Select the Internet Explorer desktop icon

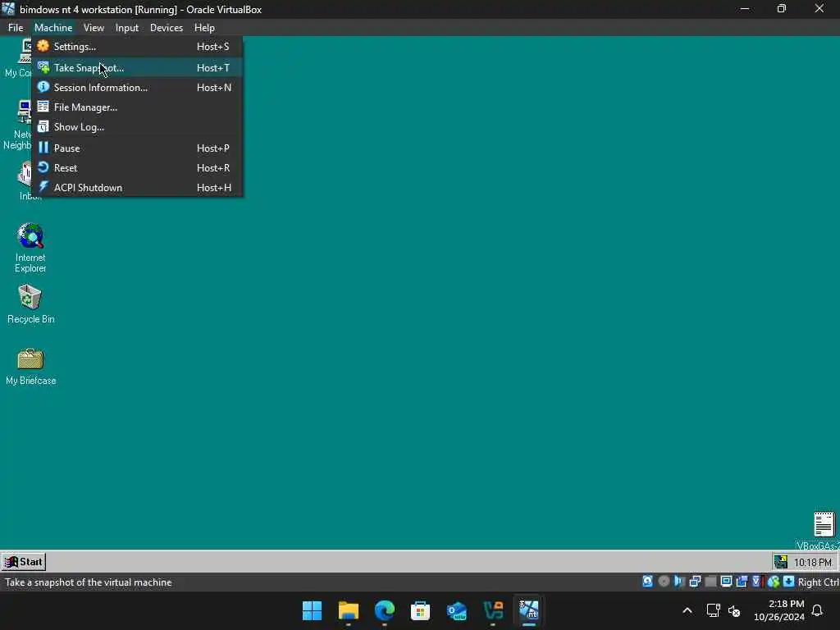(30, 248)
